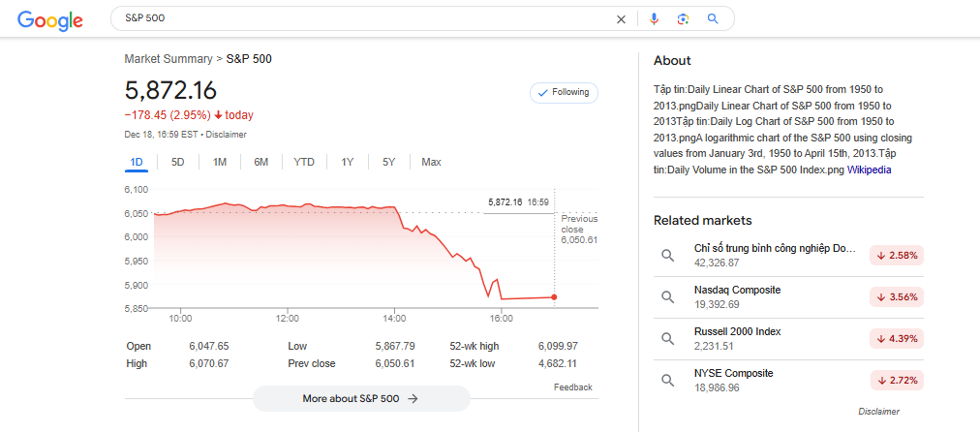Select the 1M chart range
Image resolution: width=980 pixels, height=433 pixels.
point(220,162)
